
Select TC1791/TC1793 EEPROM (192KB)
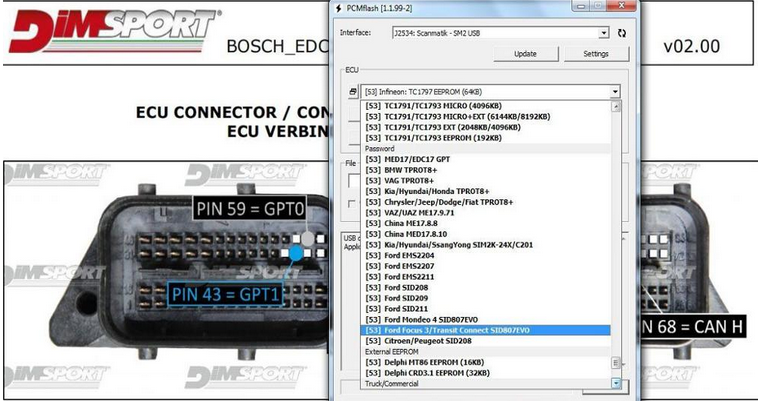(486, 138)
